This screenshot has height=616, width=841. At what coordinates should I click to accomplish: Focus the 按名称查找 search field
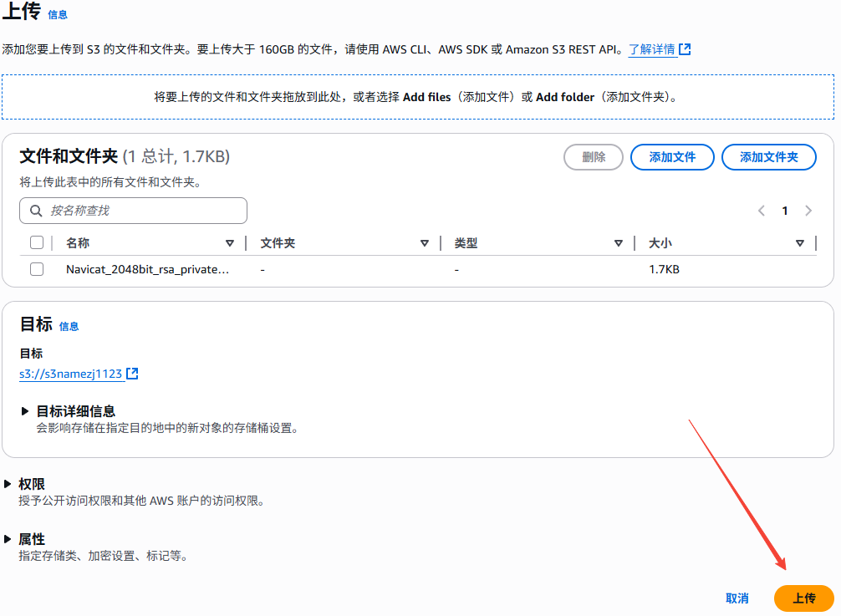142,211
